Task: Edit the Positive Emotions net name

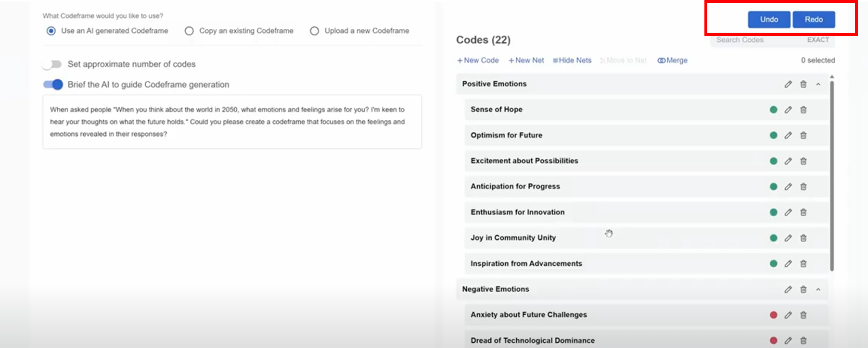Action: pyautogui.click(x=788, y=84)
